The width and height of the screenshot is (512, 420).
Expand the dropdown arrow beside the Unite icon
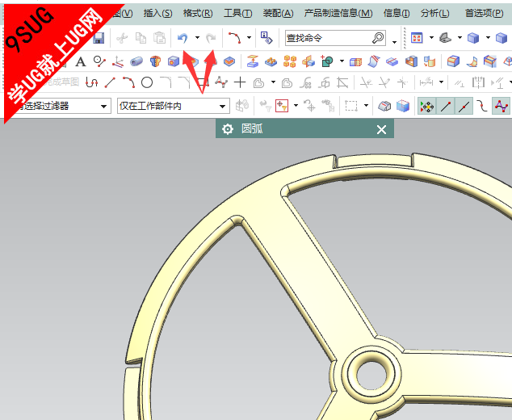coord(342,61)
